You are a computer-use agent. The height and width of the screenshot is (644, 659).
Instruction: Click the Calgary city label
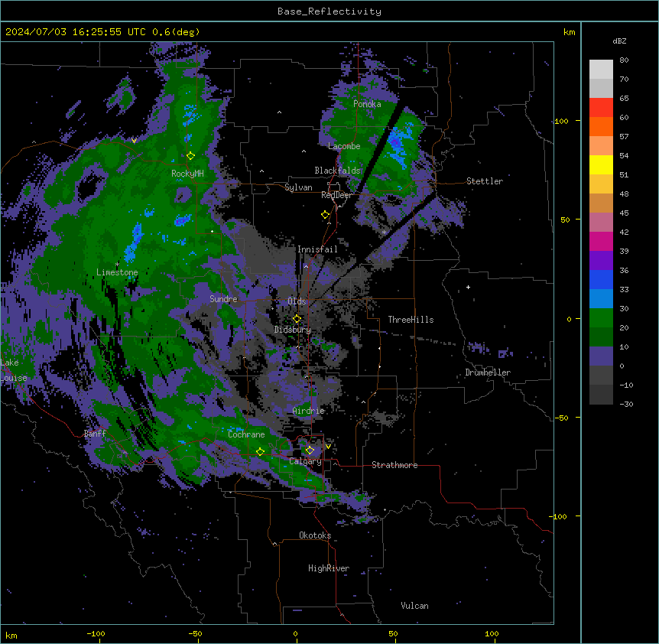[305, 461]
